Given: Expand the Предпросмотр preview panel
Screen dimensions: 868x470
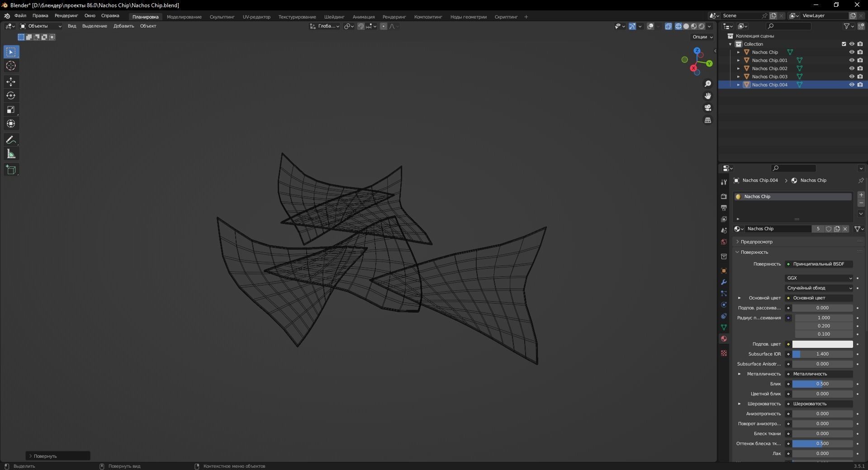Looking at the screenshot, I should point(756,242).
